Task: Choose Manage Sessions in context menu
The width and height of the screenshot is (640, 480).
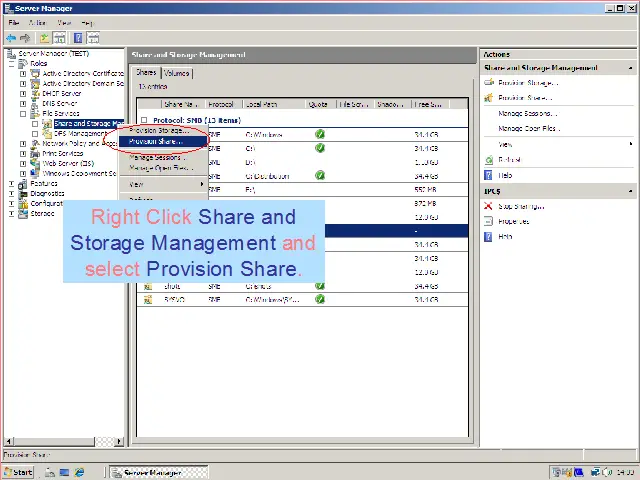Action: [x=163, y=158]
